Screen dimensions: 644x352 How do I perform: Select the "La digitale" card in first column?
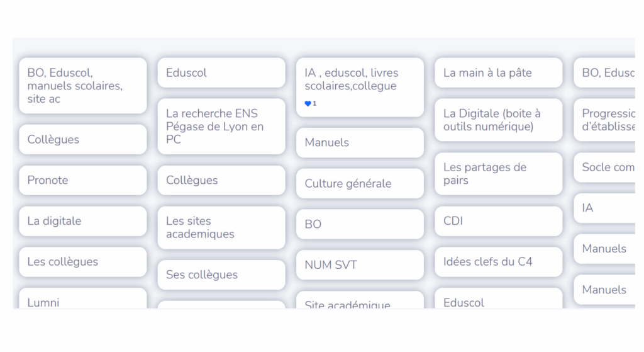click(82, 221)
